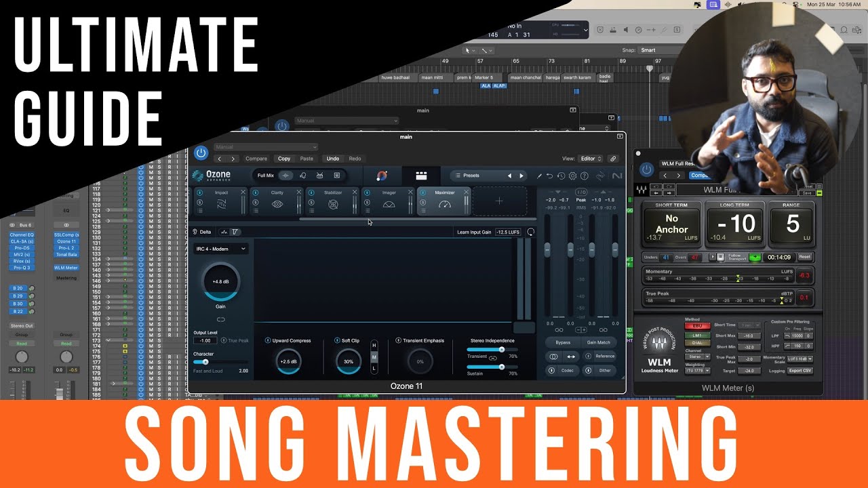Select the vocal focus icon beside Full Mix
868x488 pixels.
pyautogui.click(x=303, y=176)
